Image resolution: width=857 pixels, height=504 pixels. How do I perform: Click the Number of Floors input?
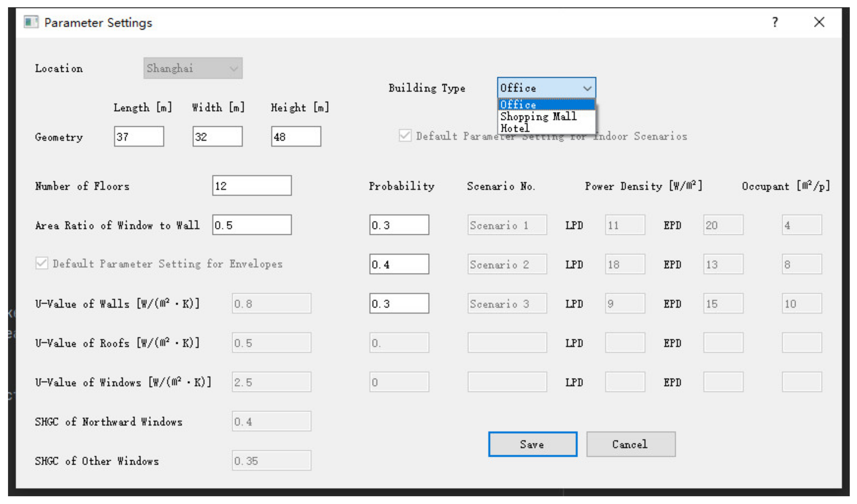click(252, 186)
